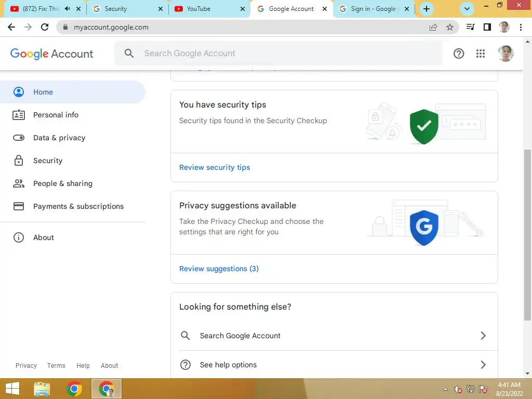Close the Security tab
The width and height of the screenshot is (532, 399).
point(161,9)
